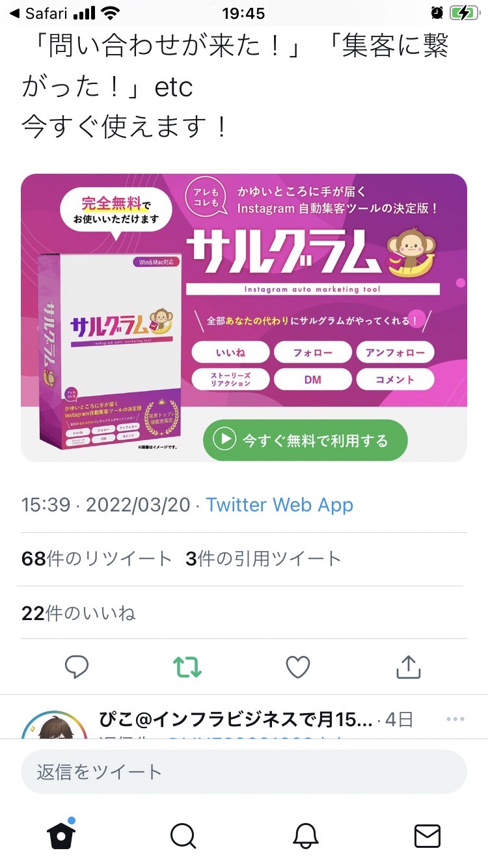Undo the green retweet icon
Viewport: 488px width, 868px height.
(187, 666)
